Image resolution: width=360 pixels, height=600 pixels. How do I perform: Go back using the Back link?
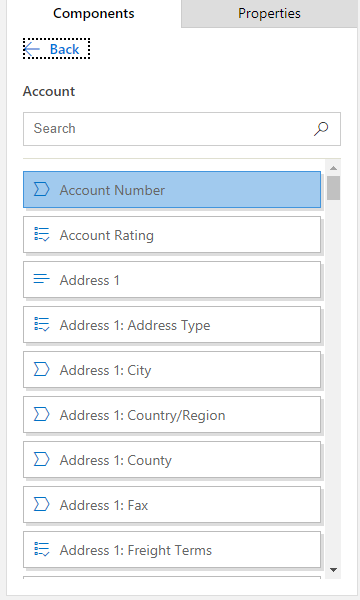(56, 49)
